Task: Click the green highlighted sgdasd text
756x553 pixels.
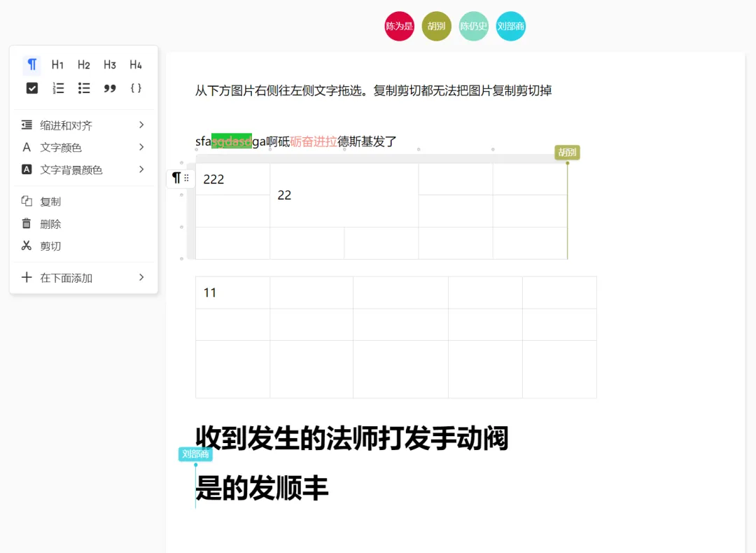Action: tap(232, 141)
